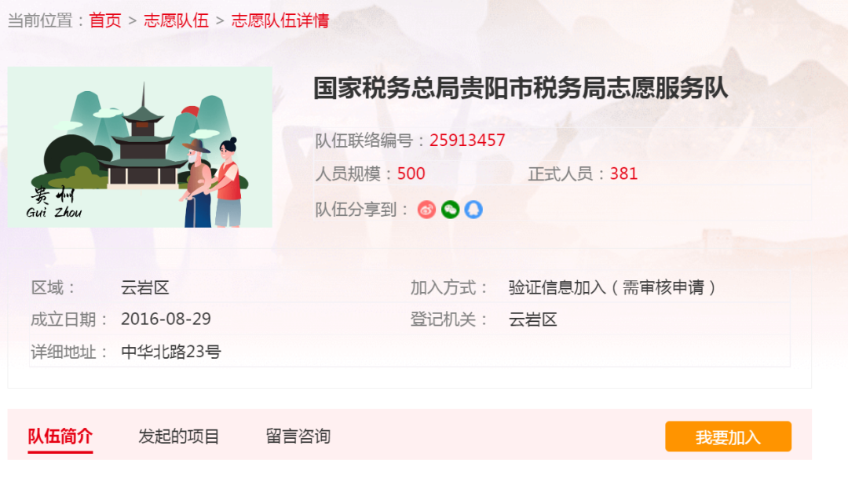Share the team via WeChat icon
Image resolution: width=848 pixels, height=504 pixels.
(450, 210)
